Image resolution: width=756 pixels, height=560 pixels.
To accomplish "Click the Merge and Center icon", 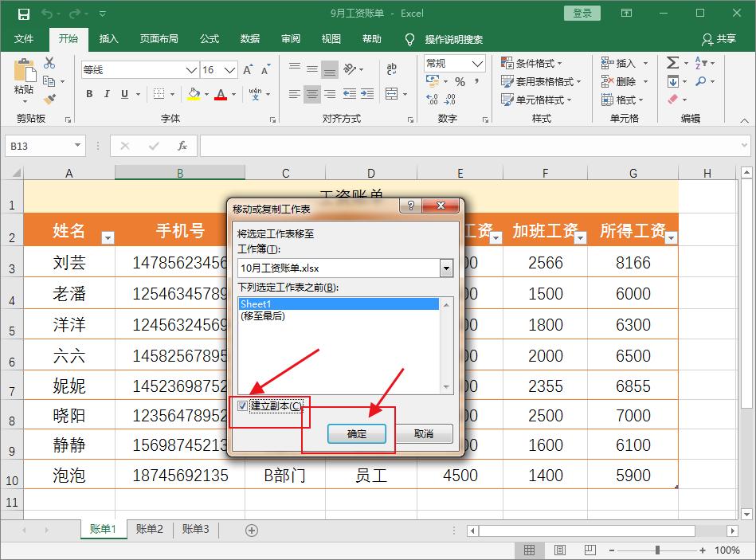I will [x=393, y=94].
